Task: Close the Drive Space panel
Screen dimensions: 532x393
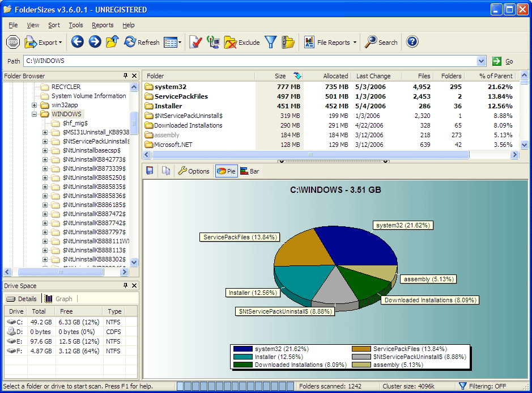Action: 134,285
